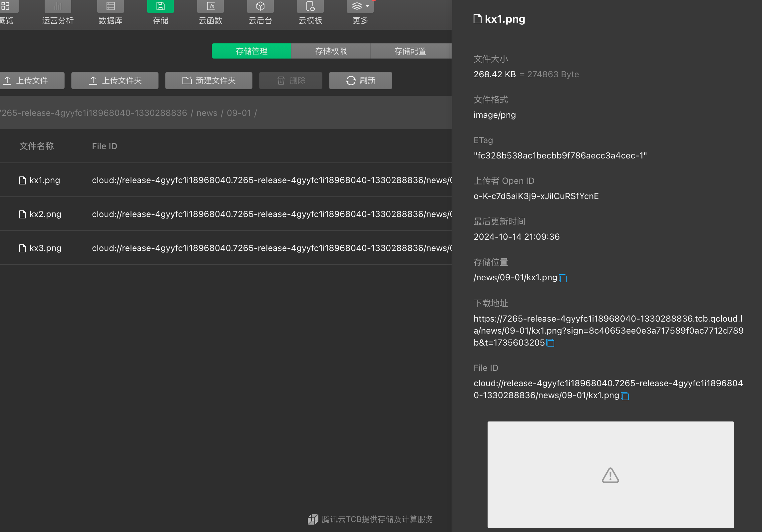Open the 运营分析 analytics icon
Viewport: 762px width, 532px height.
[58, 6]
